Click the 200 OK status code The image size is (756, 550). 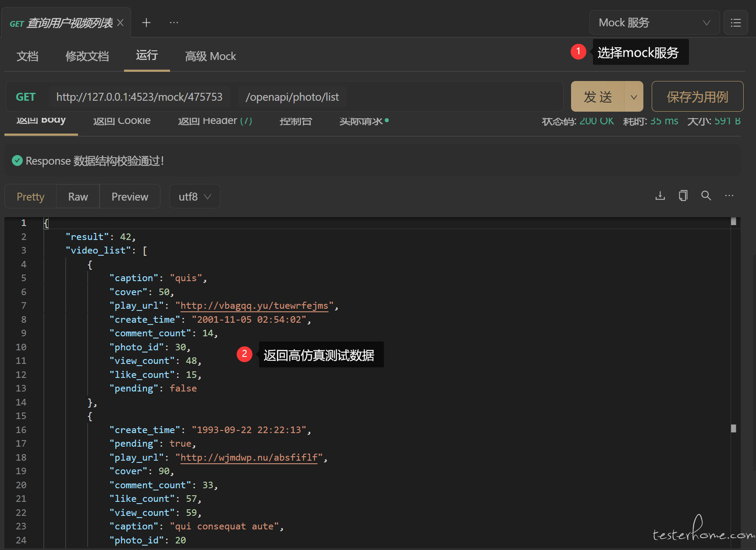point(596,121)
